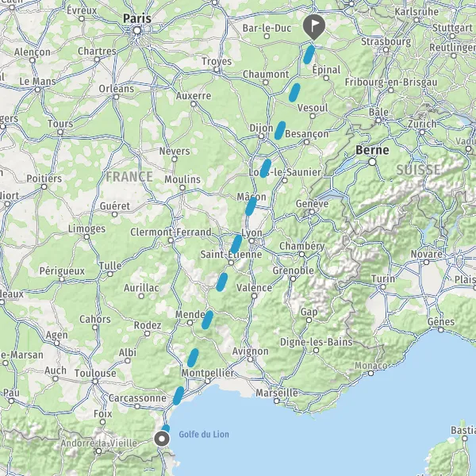Image resolution: width=476 pixels, height=476 pixels.
Task: Click the Berne city marker circle
Action: [x=372, y=162]
